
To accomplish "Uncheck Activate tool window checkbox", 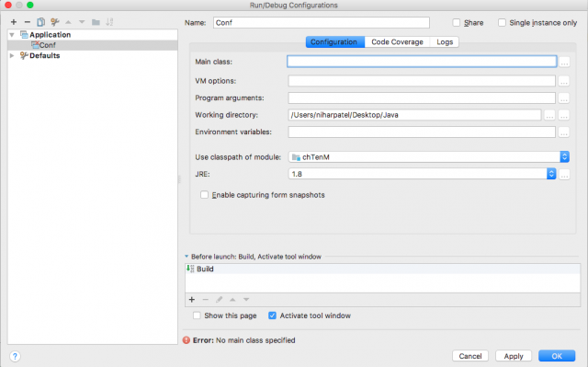I will pyautogui.click(x=272, y=315).
